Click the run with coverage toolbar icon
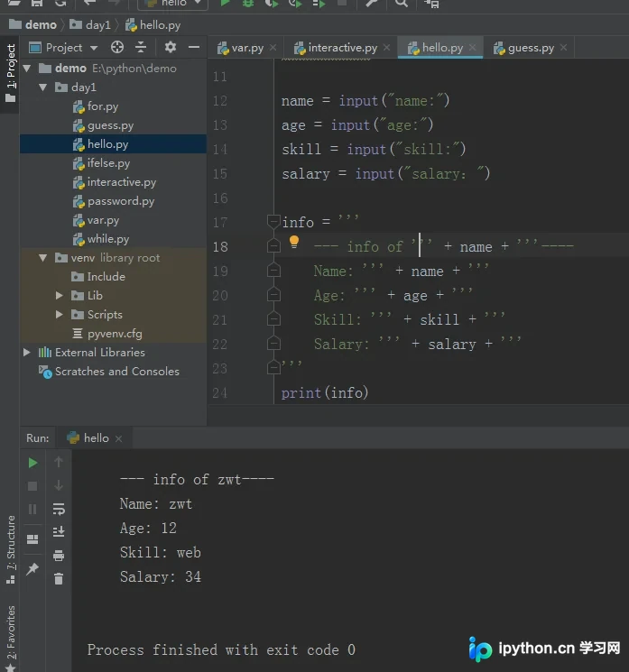629x672 pixels. (x=271, y=4)
